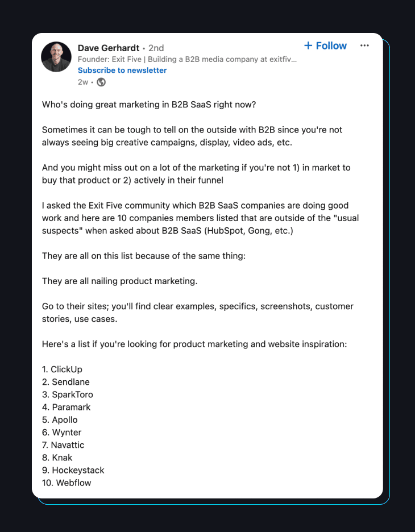Click the 2nd connection degree label
The width and height of the screenshot is (415, 532).
pos(156,48)
